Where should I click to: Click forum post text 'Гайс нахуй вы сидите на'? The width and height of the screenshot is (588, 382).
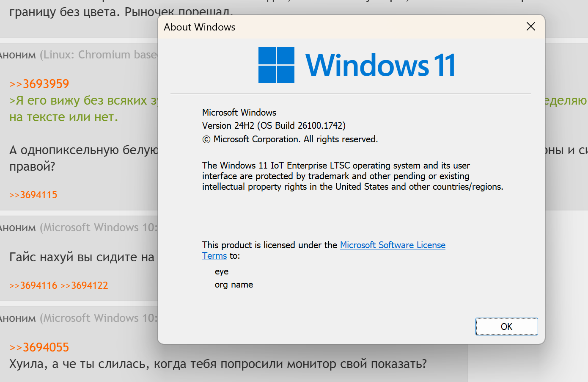(82, 257)
